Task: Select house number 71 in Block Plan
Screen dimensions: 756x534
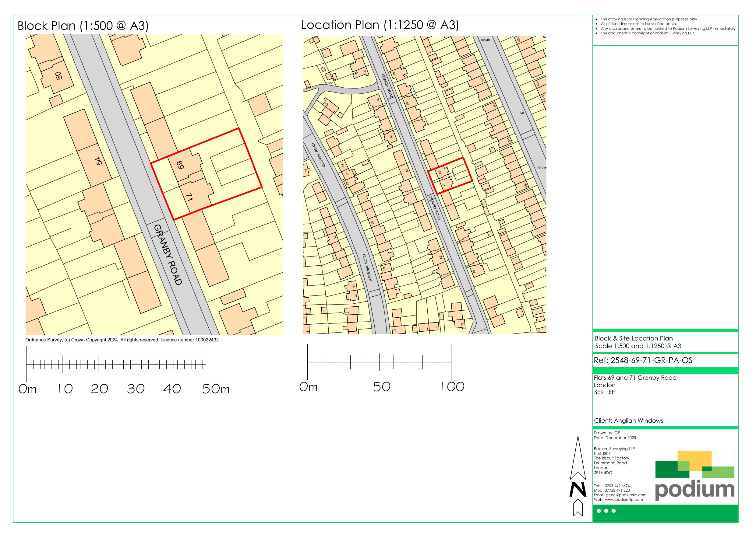Action: click(x=189, y=197)
